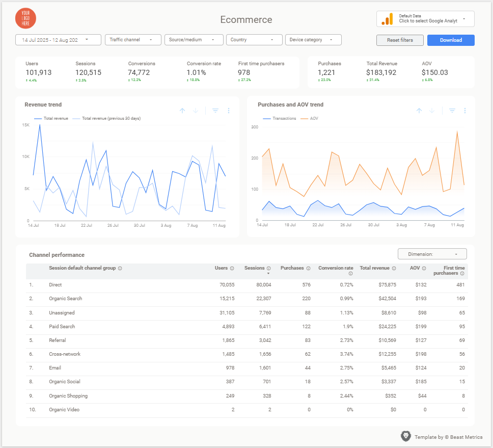Click the Reset filters button
Image resolution: width=493 pixels, height=448 pixels.
click(400, 40)
